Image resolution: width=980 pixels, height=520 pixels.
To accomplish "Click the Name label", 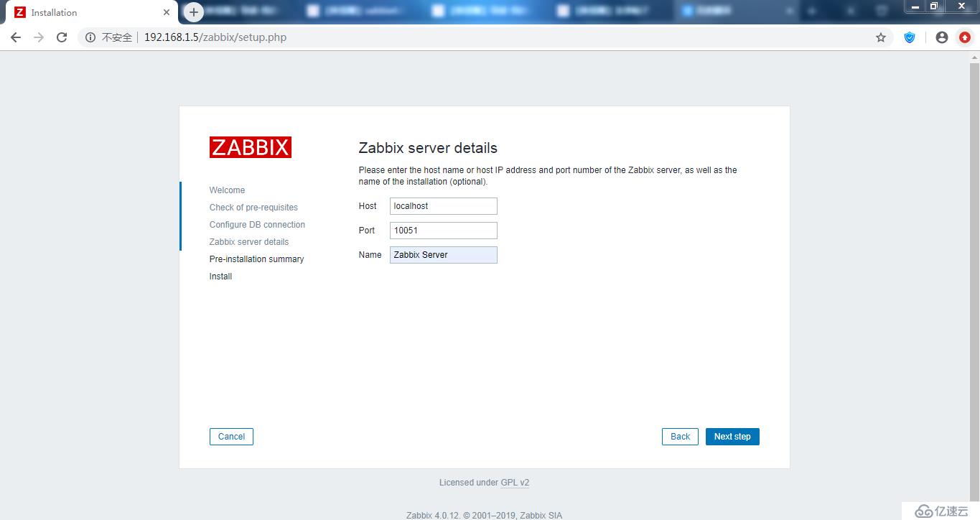I will (x=370, y=255).
